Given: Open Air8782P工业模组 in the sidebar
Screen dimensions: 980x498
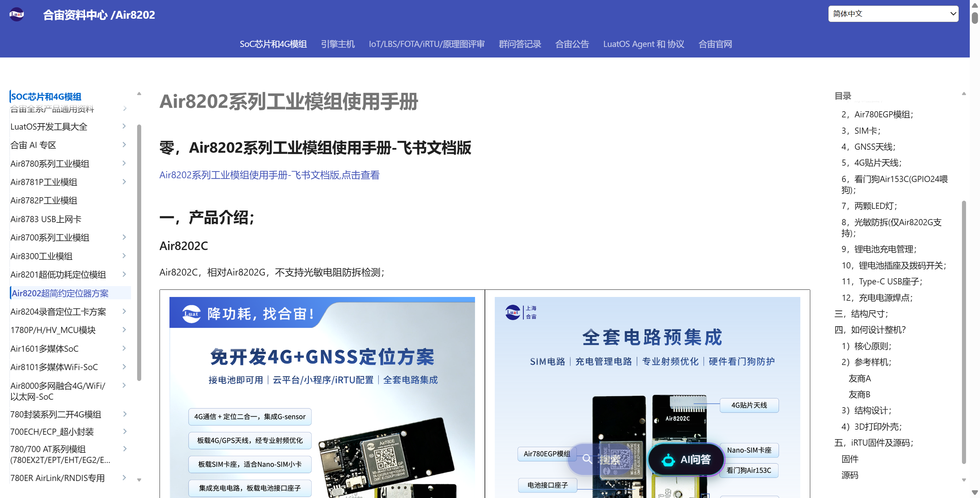Looking at the screenshot, I should click(44, 200).
